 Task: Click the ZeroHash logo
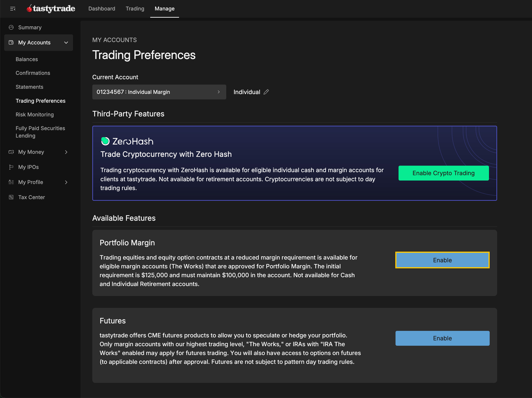click(x=127, y=141)
